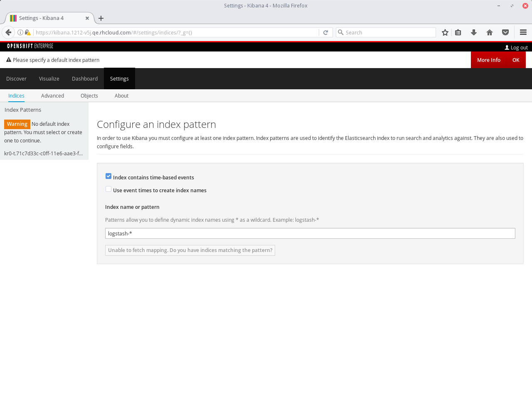Reload the current page
Screen dimensions: 532x404
[326, 32]
